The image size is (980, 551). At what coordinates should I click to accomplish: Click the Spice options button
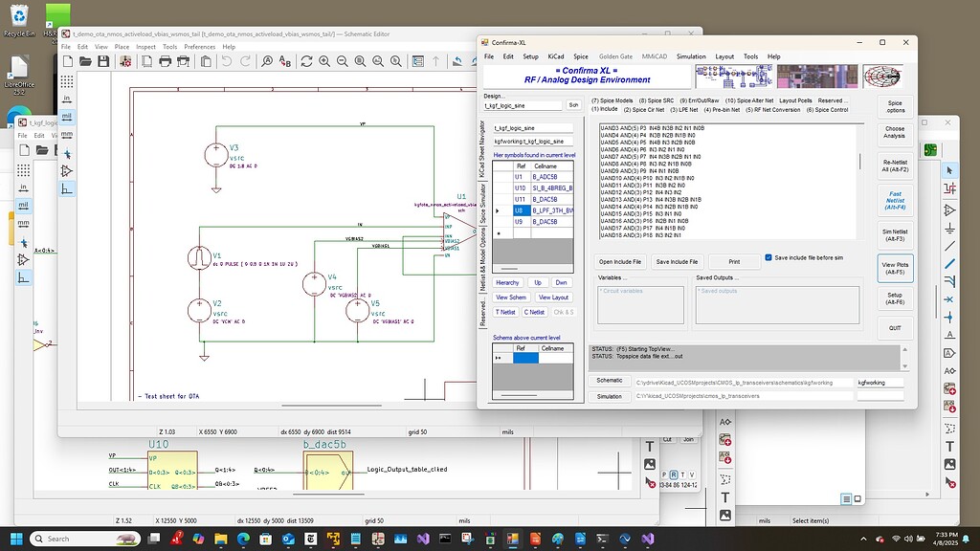pyautogui.click(x=895, y=107)
